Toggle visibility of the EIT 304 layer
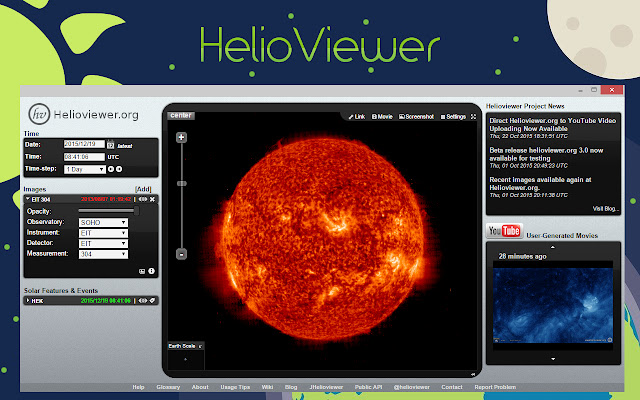 [142, 199]
